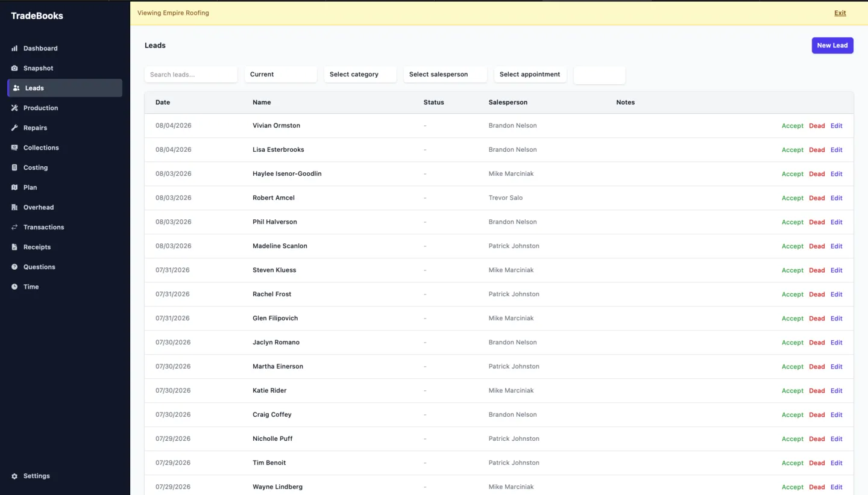
Task: Navigate to Questions in the sidebar
Action: pyautogui.click(x=64, y=267)
